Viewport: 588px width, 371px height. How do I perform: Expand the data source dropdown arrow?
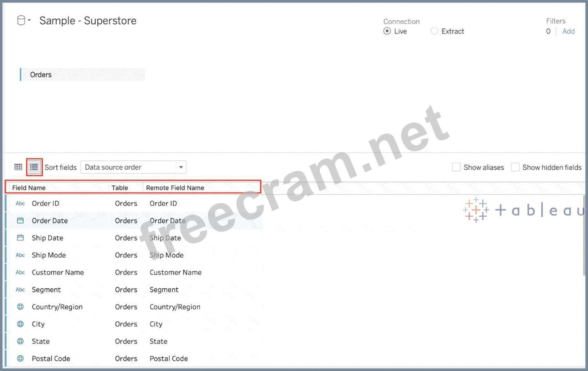tap(29, 20)
